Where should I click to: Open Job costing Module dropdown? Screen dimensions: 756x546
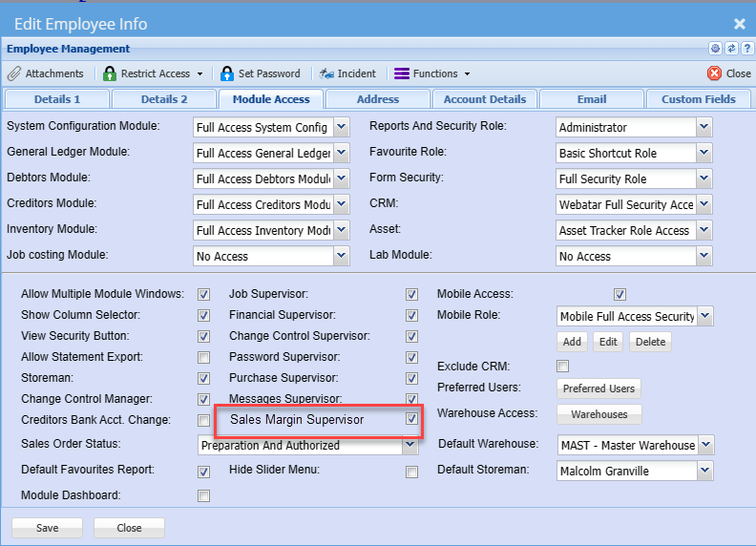point(342,256)
